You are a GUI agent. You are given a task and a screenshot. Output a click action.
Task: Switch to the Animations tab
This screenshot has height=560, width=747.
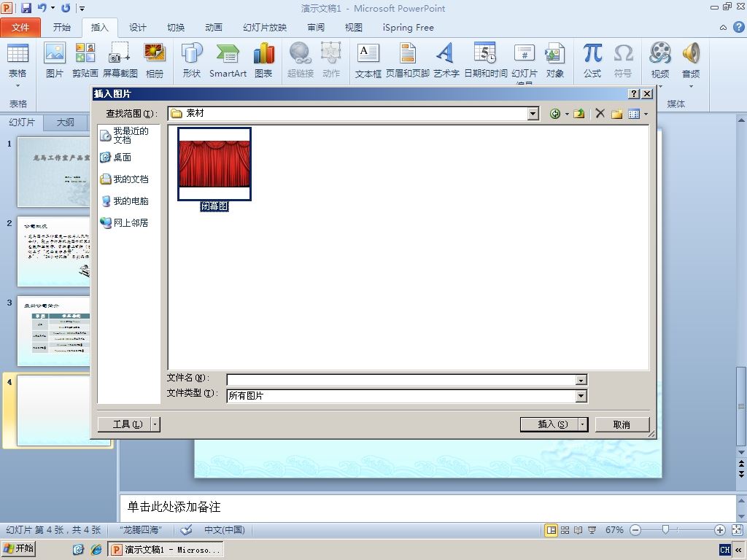point(214,28)
